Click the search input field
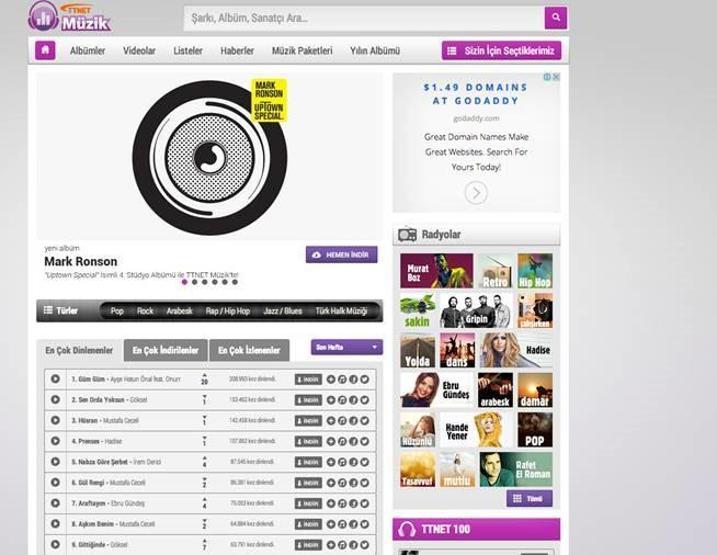Viewport: 717px width, 555px height. point(364,18)
